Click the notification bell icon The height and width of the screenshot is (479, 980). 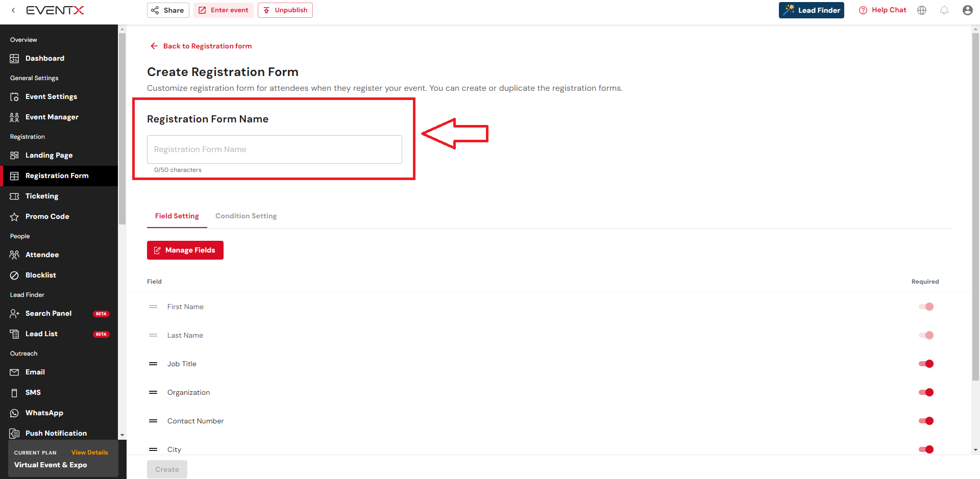(x=944, y=10)
